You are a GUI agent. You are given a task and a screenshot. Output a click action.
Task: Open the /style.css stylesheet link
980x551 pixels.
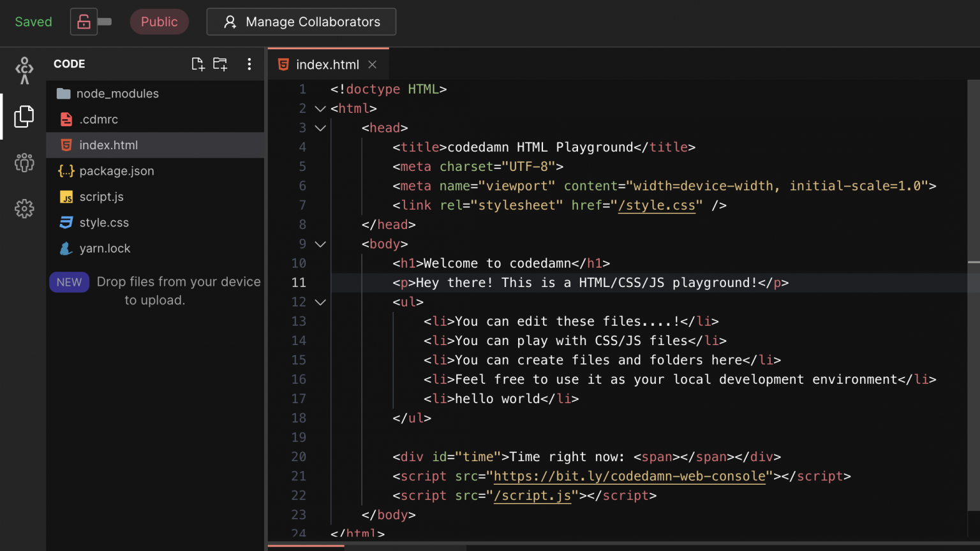pyautogui.click(x=658, y=205)
